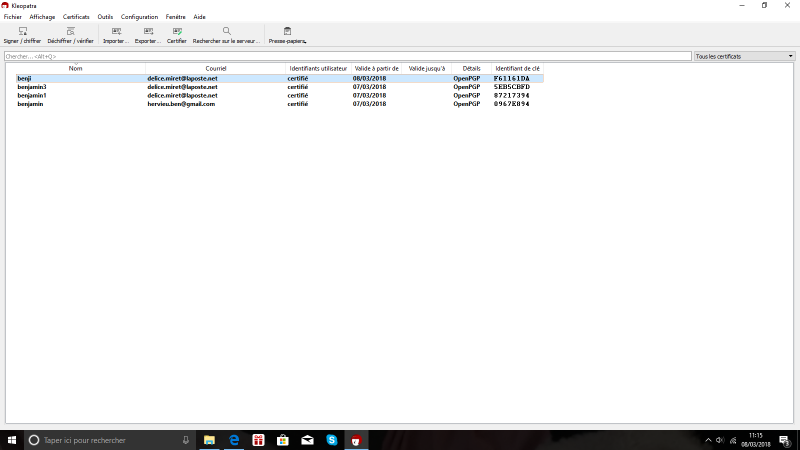Click the Windows Start button
Viewport: 800px width, 450px height.
12,440
